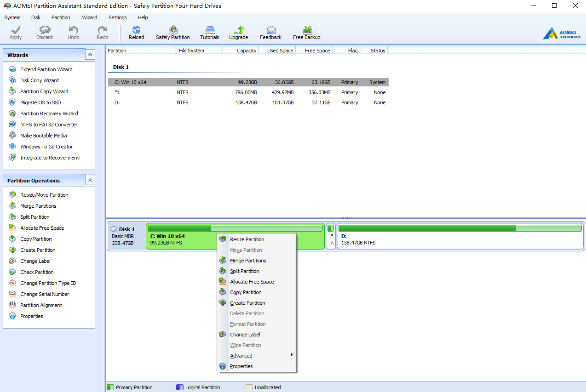Select the D: partition block in disk map

(x=460, y=236)
